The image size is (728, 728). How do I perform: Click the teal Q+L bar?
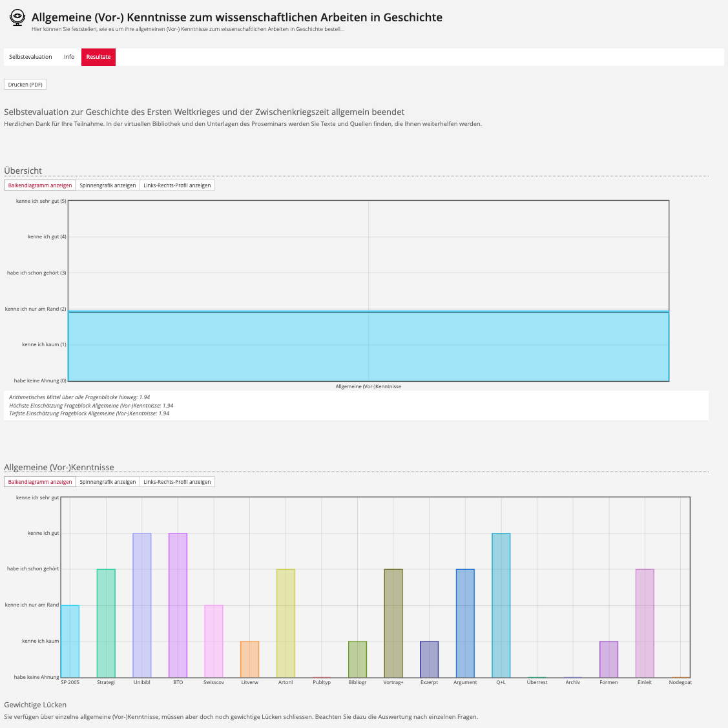[501, 605]
